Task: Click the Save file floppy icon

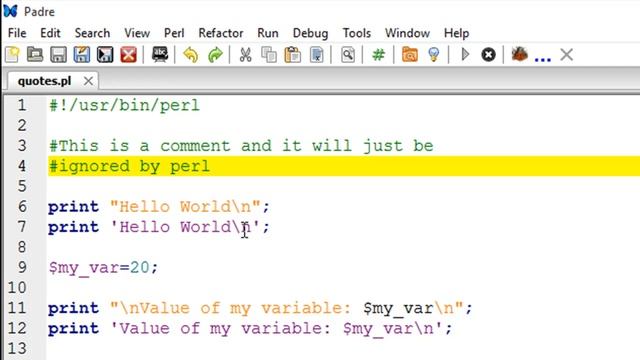Action: (x=58, y=54)
